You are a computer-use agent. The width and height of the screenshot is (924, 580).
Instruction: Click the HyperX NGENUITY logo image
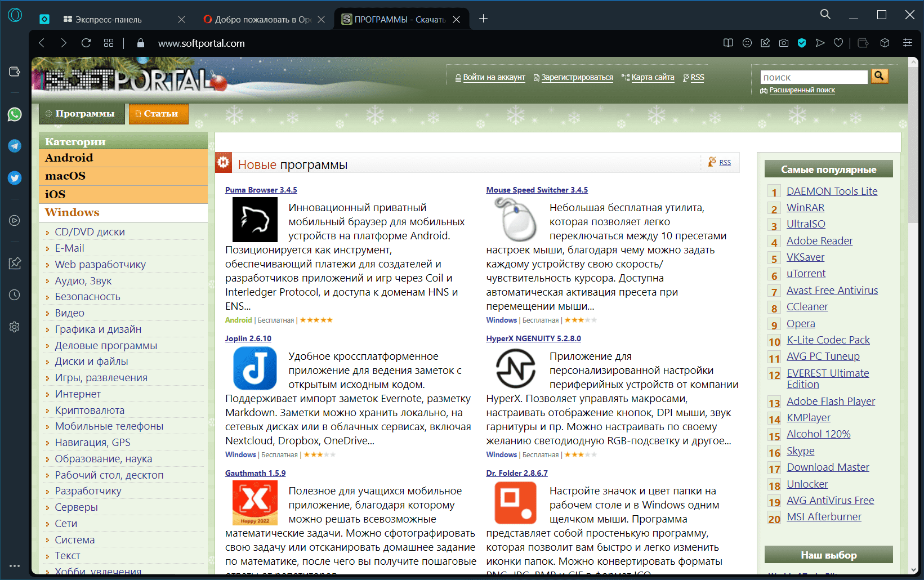coord(516,368)
